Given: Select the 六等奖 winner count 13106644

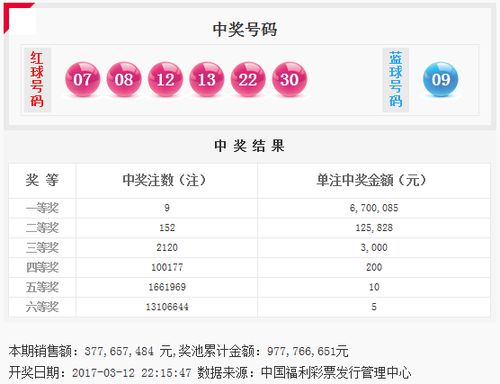Looking at the screenshot, I should tap(167, 307).
